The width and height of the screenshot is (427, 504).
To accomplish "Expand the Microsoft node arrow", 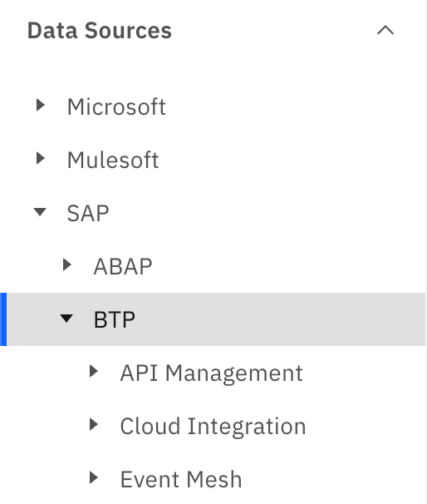I will pos(41,105).
